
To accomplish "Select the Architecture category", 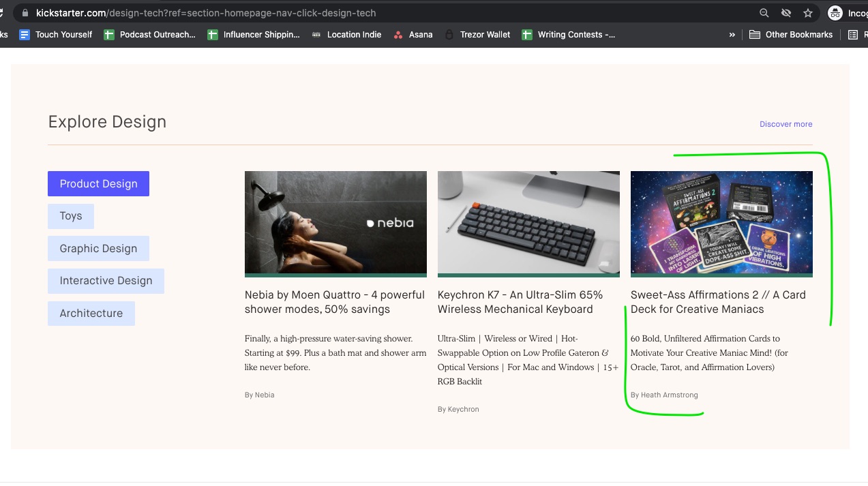I will point(91,314).
